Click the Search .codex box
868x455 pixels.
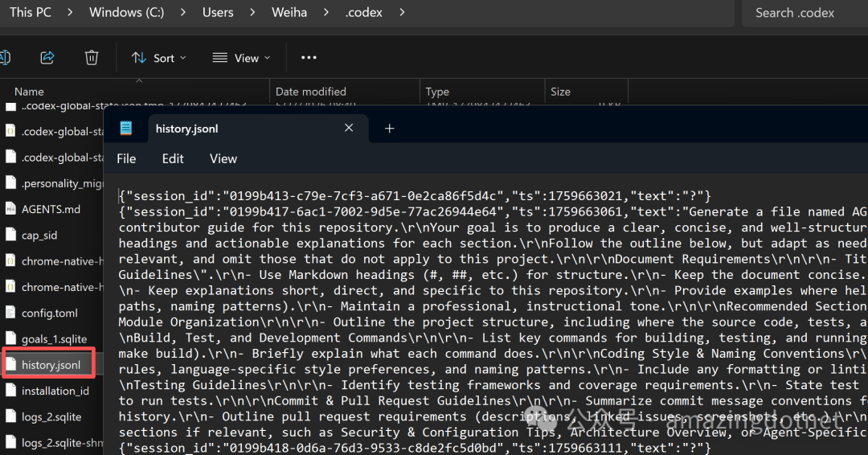point(805,13)
